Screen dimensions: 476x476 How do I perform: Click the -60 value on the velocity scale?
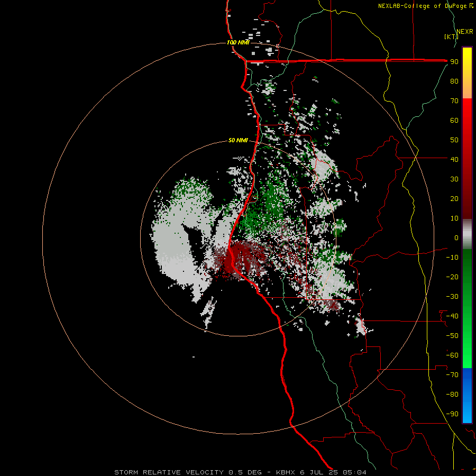pos(452,355)
